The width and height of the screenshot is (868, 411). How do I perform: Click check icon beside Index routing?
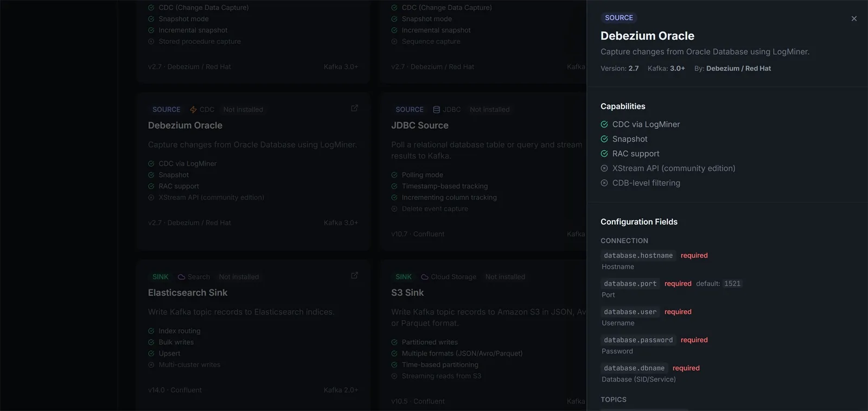tap(151, 331)
